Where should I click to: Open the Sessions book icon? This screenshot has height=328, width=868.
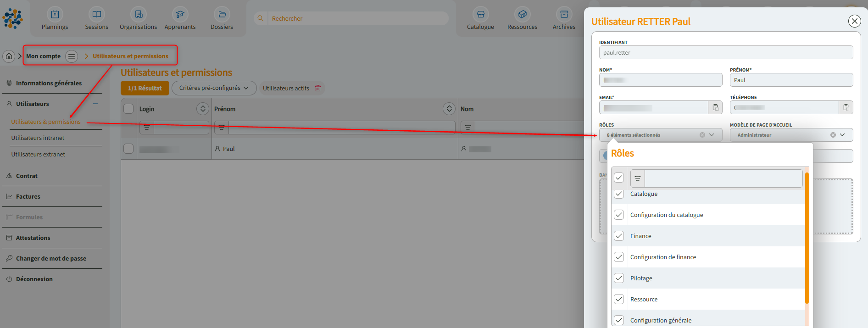click(96, 15)
